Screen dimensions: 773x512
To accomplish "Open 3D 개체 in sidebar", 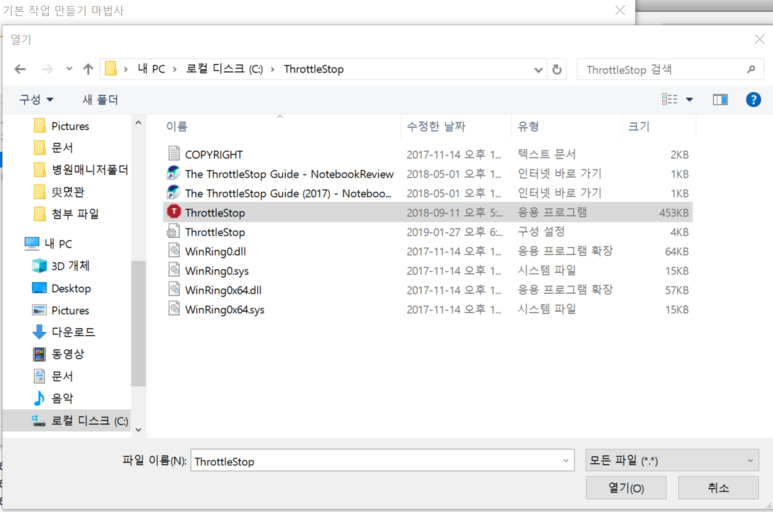I will click(x=61, y=266).
